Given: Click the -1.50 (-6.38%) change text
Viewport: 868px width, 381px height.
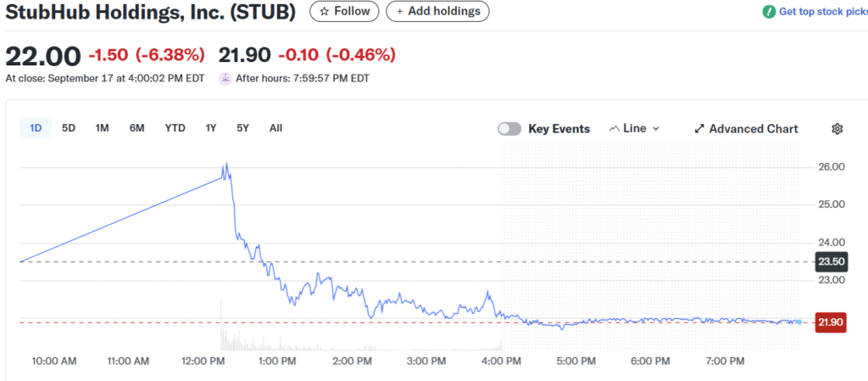Looking at the screenshot, I should pyautogui.click(x=147, y=55).
